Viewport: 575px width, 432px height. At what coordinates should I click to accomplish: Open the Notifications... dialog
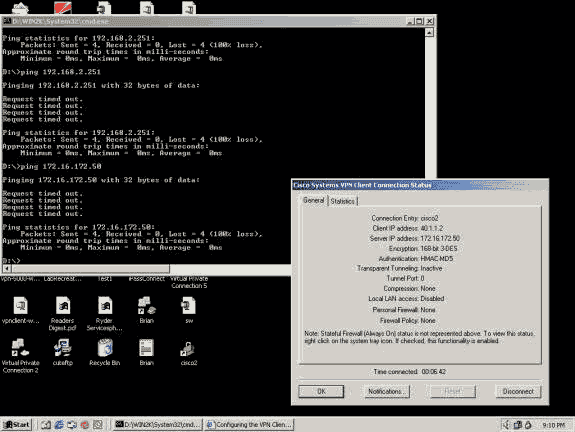tap(387, 391)
